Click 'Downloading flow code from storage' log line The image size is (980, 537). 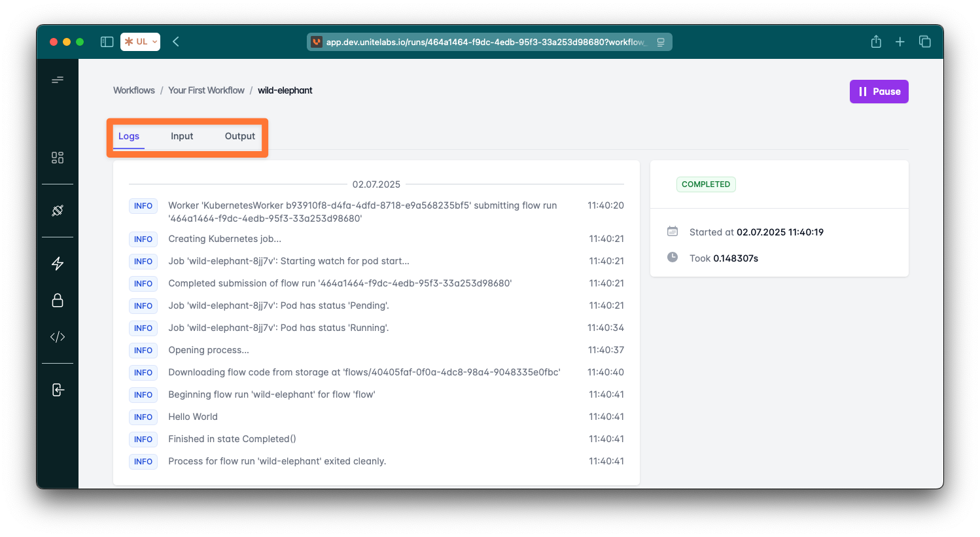pyautogui.click(x=364, y=372)
